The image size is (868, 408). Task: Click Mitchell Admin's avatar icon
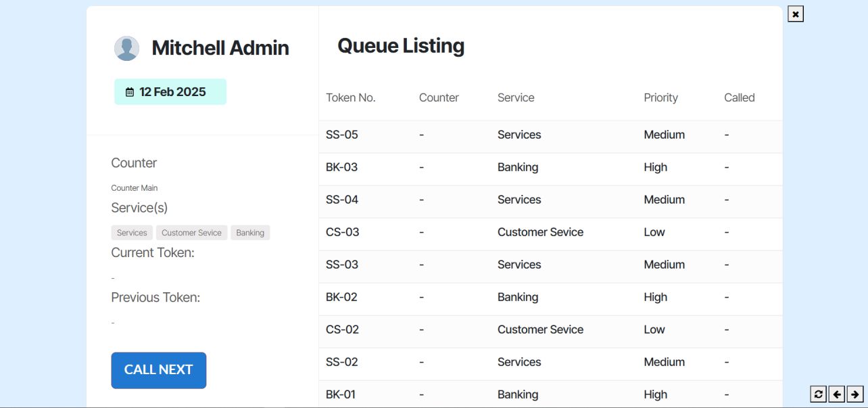coord(126,49)
